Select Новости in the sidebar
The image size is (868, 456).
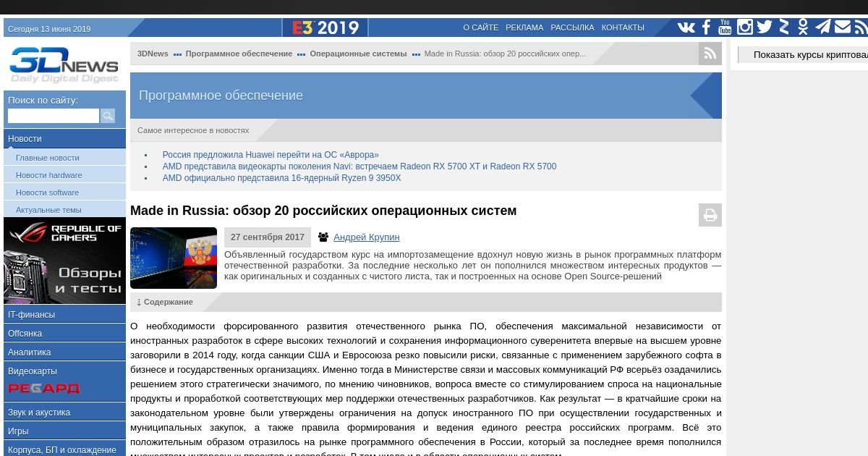64,138
